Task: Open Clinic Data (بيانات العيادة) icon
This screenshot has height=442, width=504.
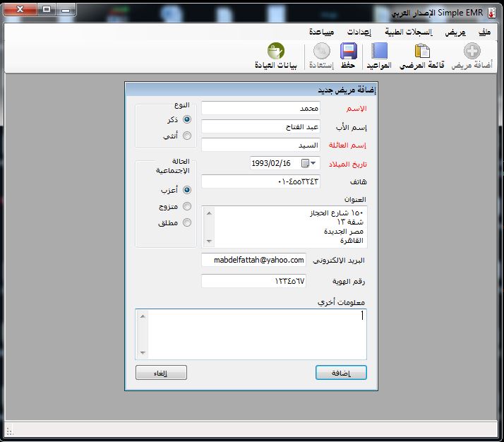Action: tap(276, 51)
